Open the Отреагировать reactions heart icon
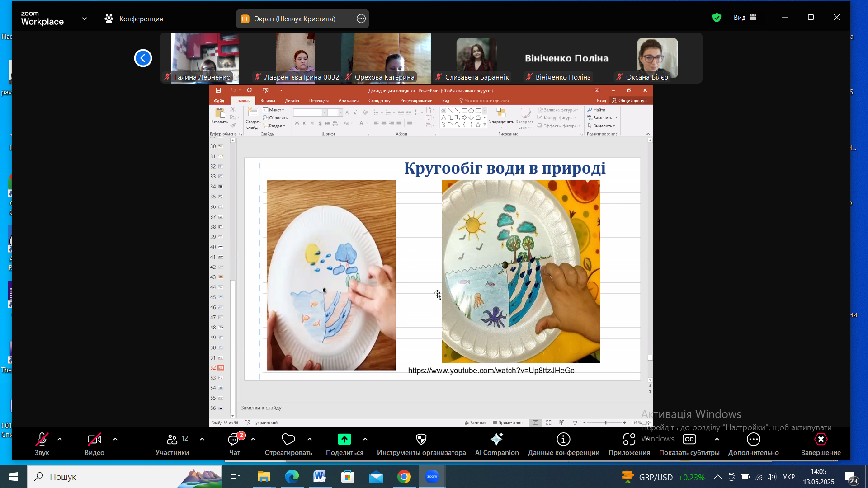This screenshot has height=488, width=868. point(288,439)
